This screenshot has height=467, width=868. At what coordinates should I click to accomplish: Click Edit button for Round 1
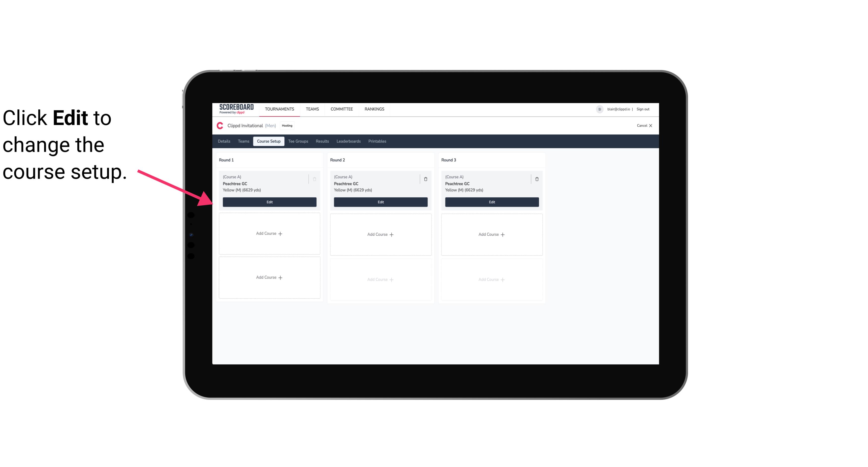coord(269,201)
